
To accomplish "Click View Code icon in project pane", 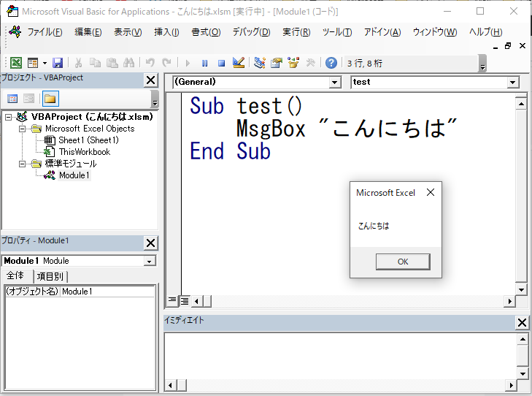I will (12, 99).
